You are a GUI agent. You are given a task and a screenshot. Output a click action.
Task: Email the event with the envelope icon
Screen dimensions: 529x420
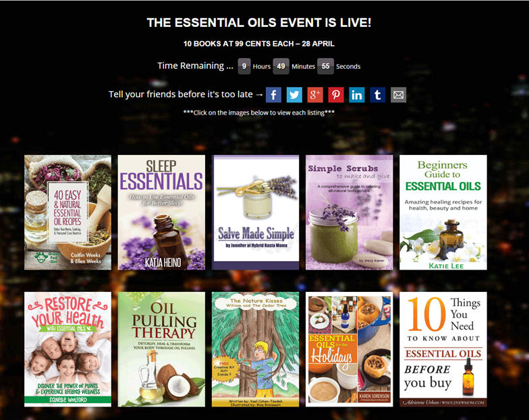pos(398,94)
